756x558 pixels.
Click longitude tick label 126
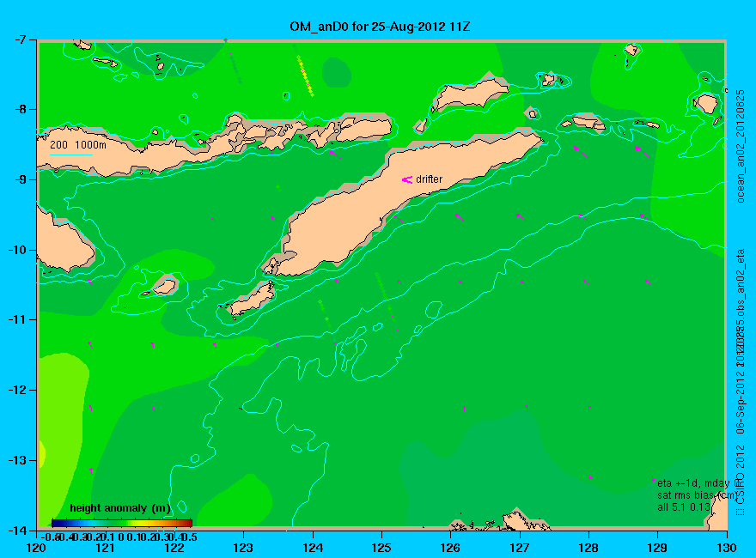pyautogui.click(x=451, y=548)
